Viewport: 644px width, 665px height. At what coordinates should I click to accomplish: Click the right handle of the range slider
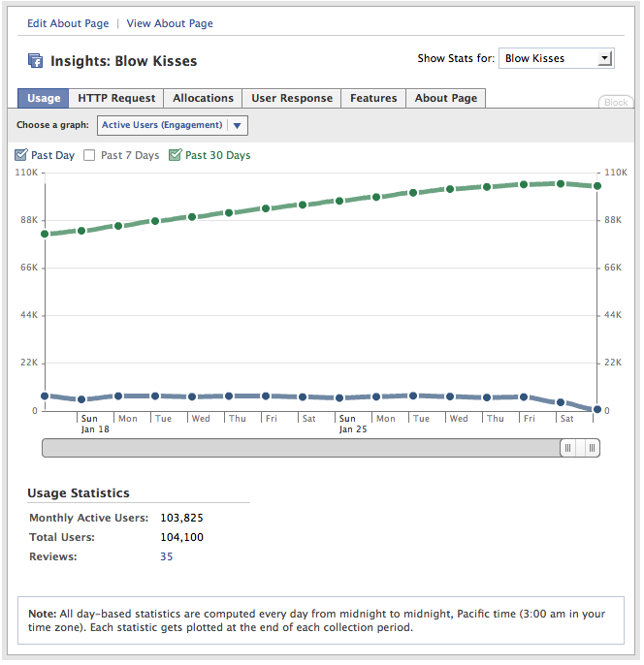click(x=592, y=448)
